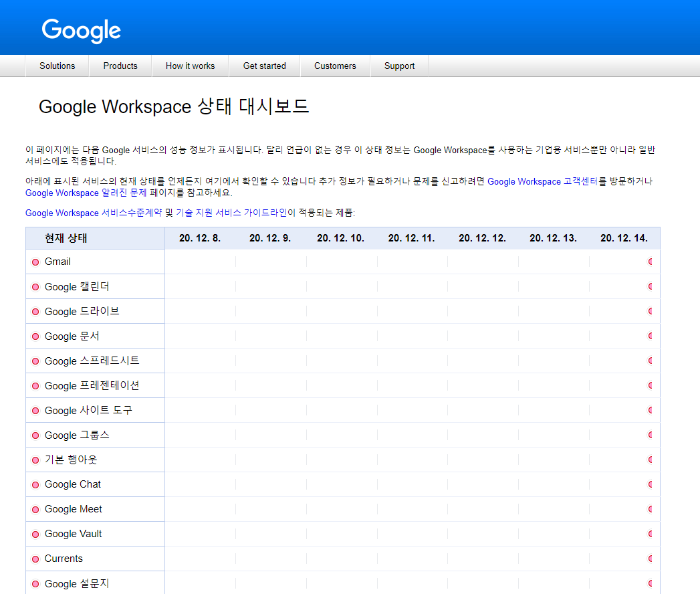The height and width of the screenshot is (594, 700).
Task: Click the Gmail outage marker under 20. 12. 14.
Action: click(x=651, y=262)
